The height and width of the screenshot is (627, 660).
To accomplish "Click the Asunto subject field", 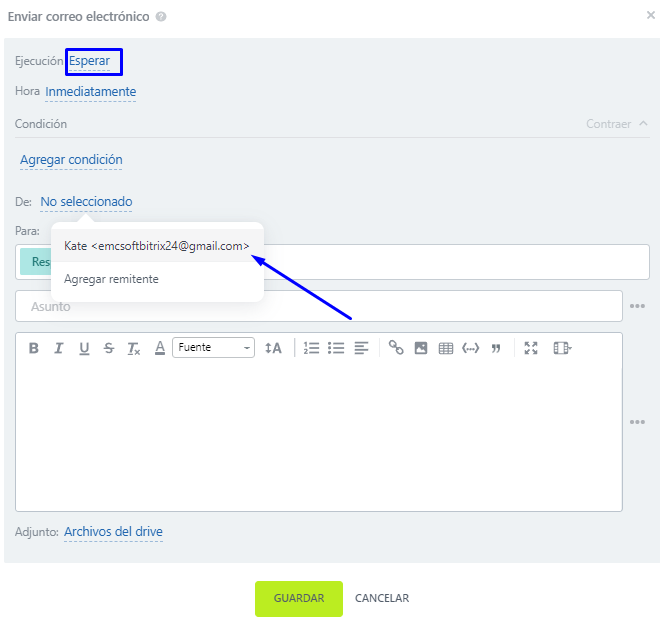I will (318, 306).
